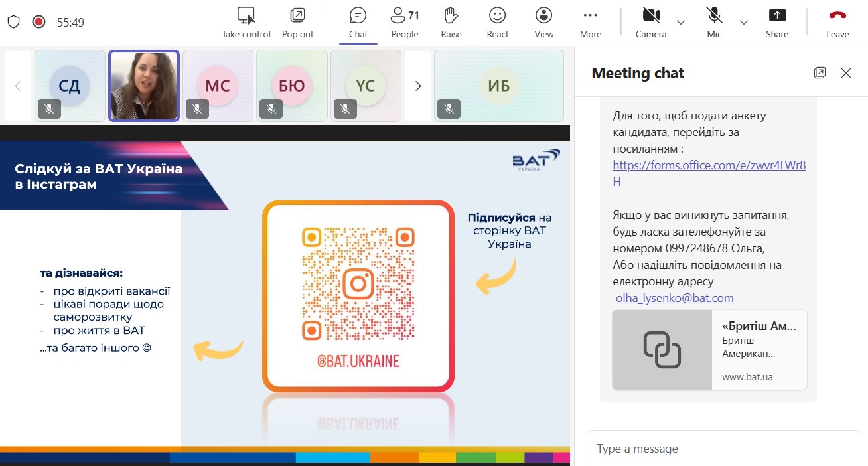Unmute the Mic
The height and width of the screenshot is (466, 868).
[x=714, y=22]
